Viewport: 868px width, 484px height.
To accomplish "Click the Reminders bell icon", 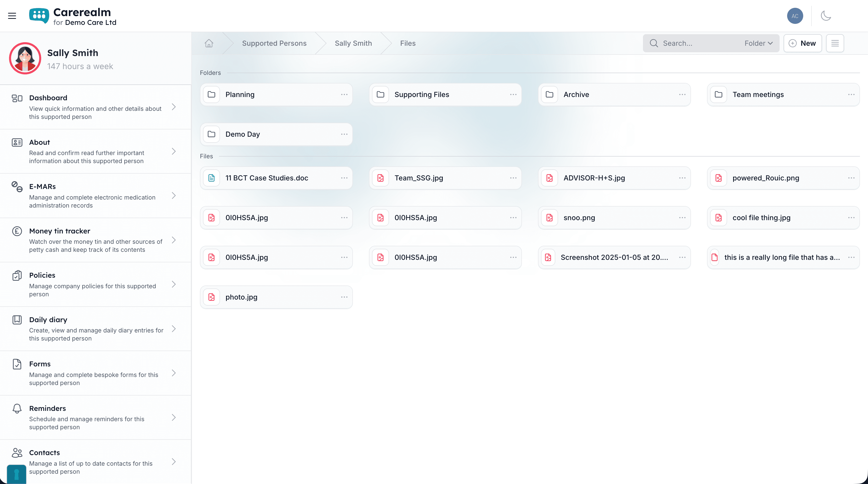I will point(17,409).
